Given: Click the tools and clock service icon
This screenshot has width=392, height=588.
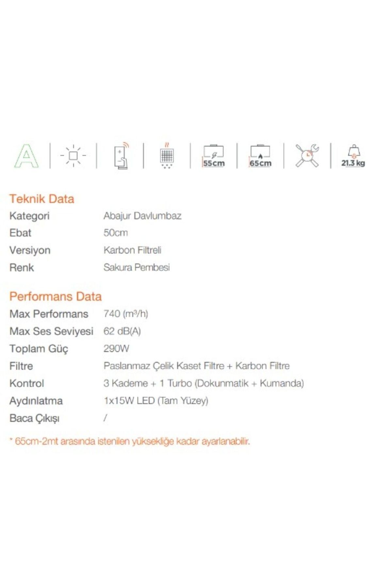Looking at the screenshot, I should tap(307, 155).
